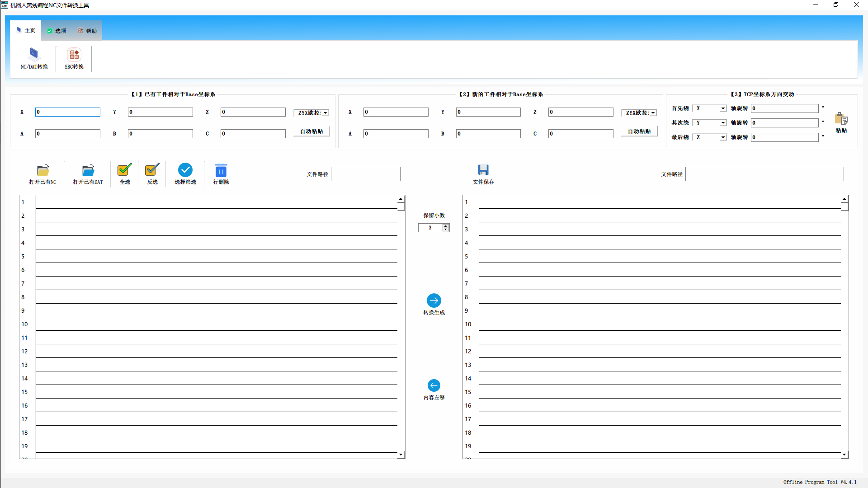
Task: Click 转换生成 right arrow button
Action: [434, 300]
